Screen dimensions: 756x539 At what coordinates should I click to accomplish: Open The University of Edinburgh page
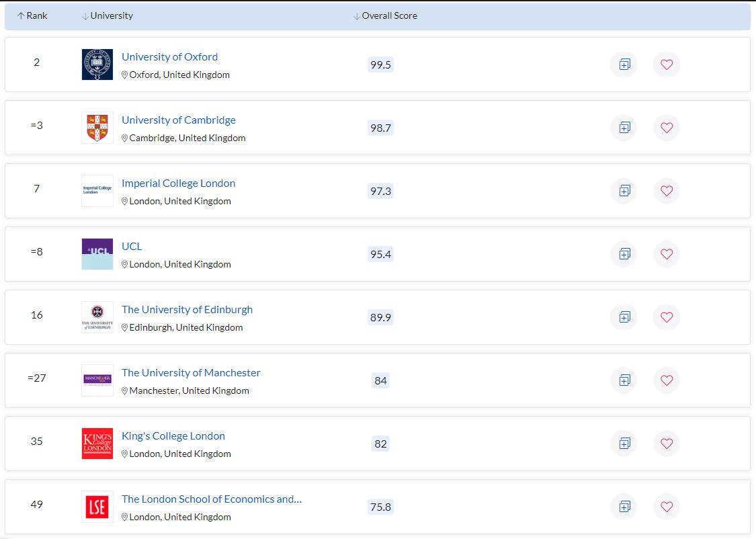point(187,310)
